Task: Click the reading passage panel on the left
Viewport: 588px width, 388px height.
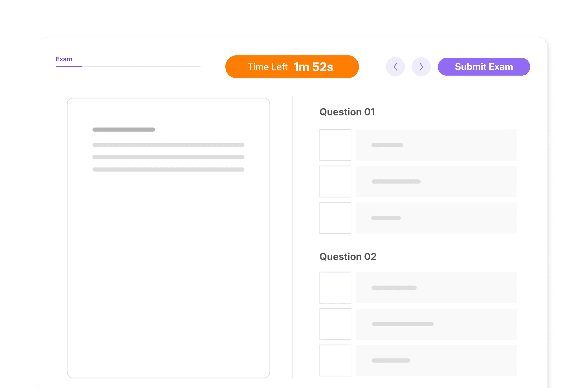Action: pyautogui.click(x=168, y=238)
